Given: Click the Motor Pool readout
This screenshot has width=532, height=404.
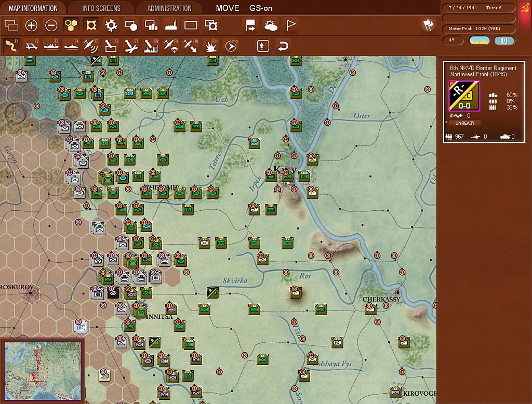Looking at the screenshot, I should 478,29.
